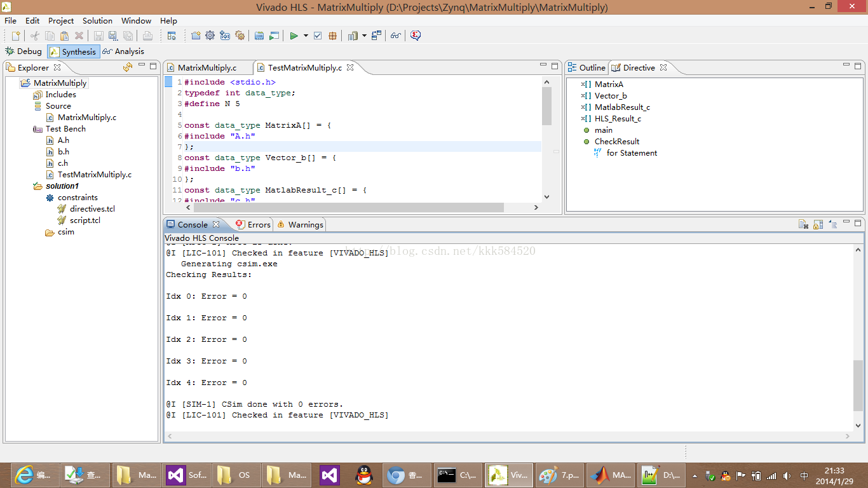The height and width of the screenshot is (488, 868).
Task: Click the red help bubble toolbar icon
Action: (x=416, y=36)
